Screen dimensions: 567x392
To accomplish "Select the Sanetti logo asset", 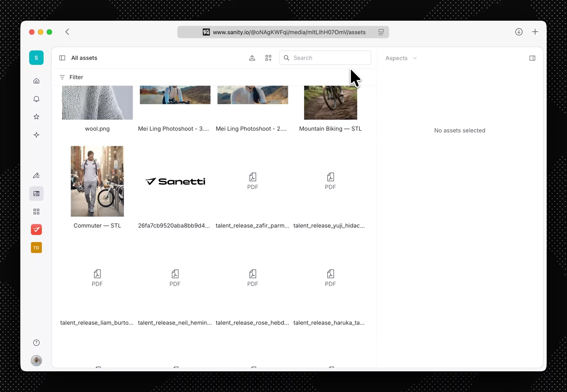I will 175,181.
